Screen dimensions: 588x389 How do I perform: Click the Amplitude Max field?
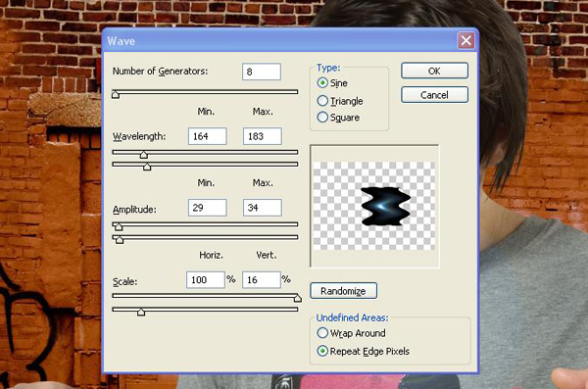pos(262,208)
